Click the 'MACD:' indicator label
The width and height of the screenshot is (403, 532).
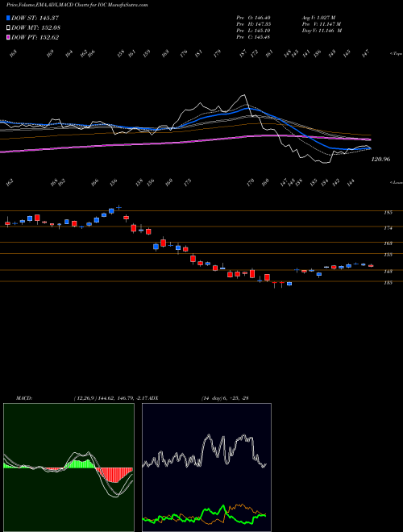click(x=23, y=398)
